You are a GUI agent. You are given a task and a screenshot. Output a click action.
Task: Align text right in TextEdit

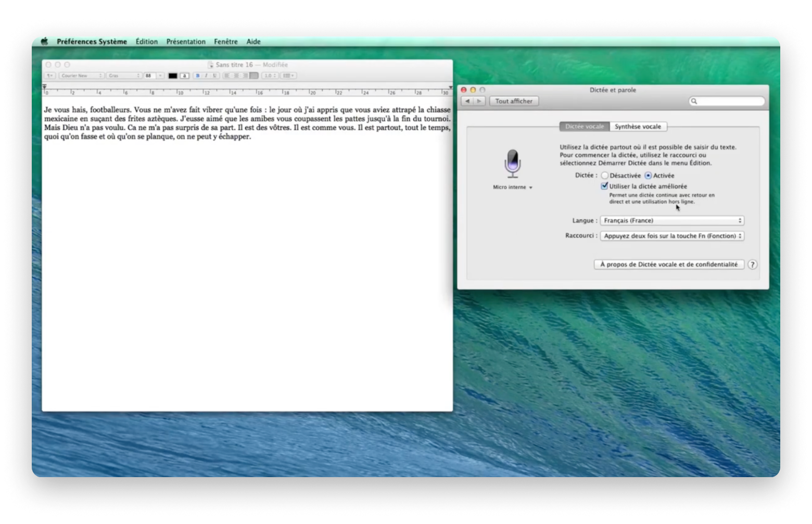(245, 76)
